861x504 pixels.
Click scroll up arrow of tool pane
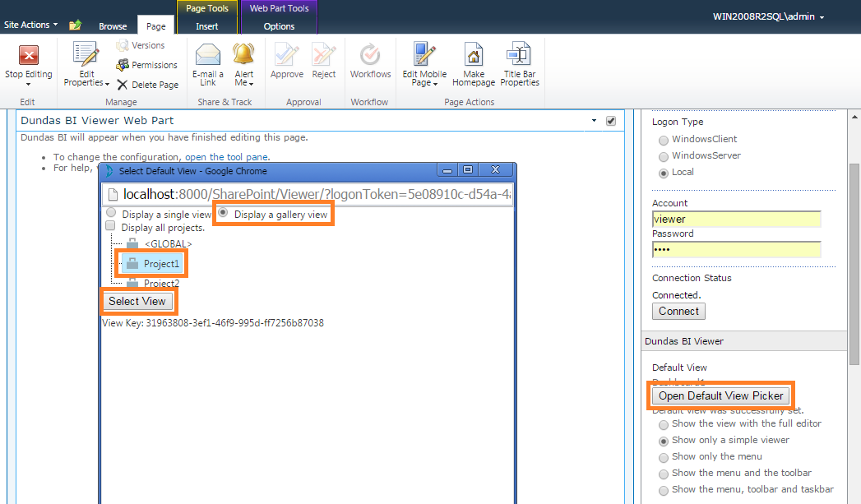coord(854,117)
